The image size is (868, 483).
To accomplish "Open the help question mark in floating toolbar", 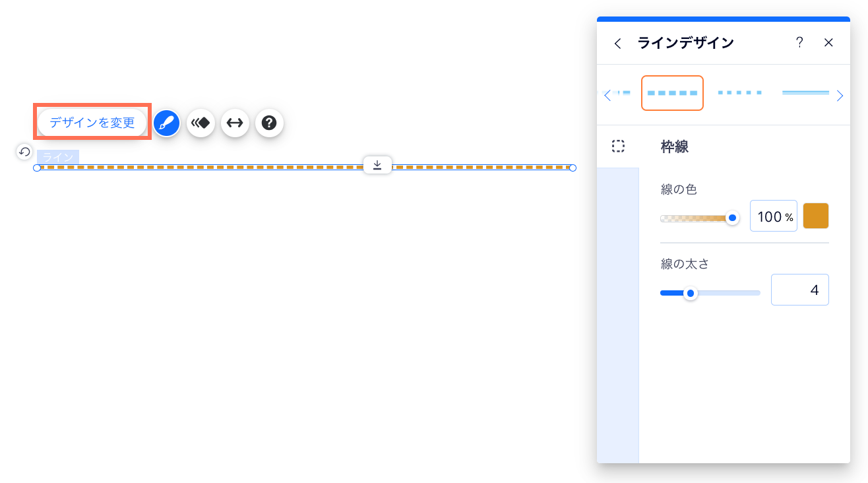I will coord(269,123).
